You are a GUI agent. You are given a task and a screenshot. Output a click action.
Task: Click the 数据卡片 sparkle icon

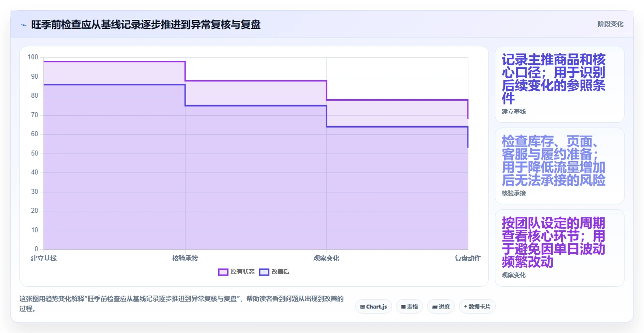click(465, 307)
